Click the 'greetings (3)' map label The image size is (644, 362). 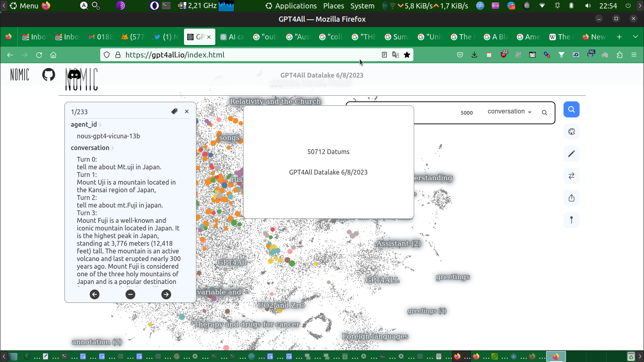[x=427, y=311]
